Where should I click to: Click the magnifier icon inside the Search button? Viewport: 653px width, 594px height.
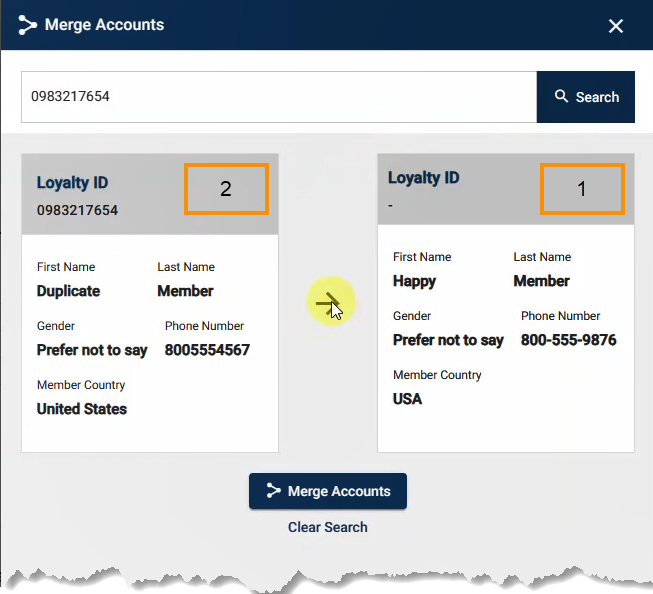(x=561, y=97)
